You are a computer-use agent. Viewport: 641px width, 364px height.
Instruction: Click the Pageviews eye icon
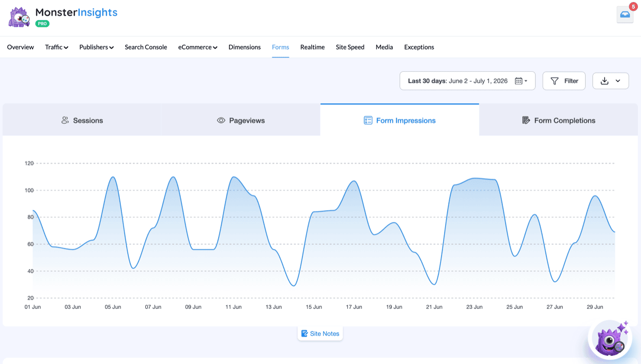point(221,120)
